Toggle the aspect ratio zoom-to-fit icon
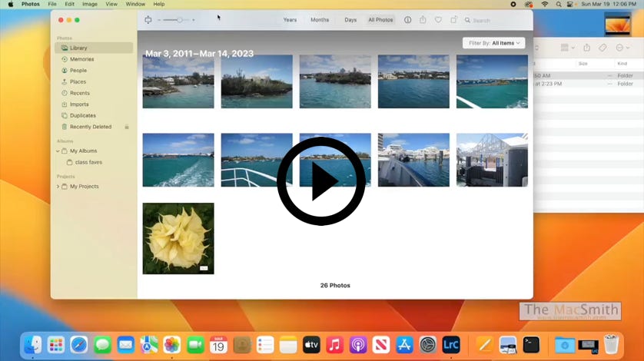644x361 pixels. [x=148, y=20]
